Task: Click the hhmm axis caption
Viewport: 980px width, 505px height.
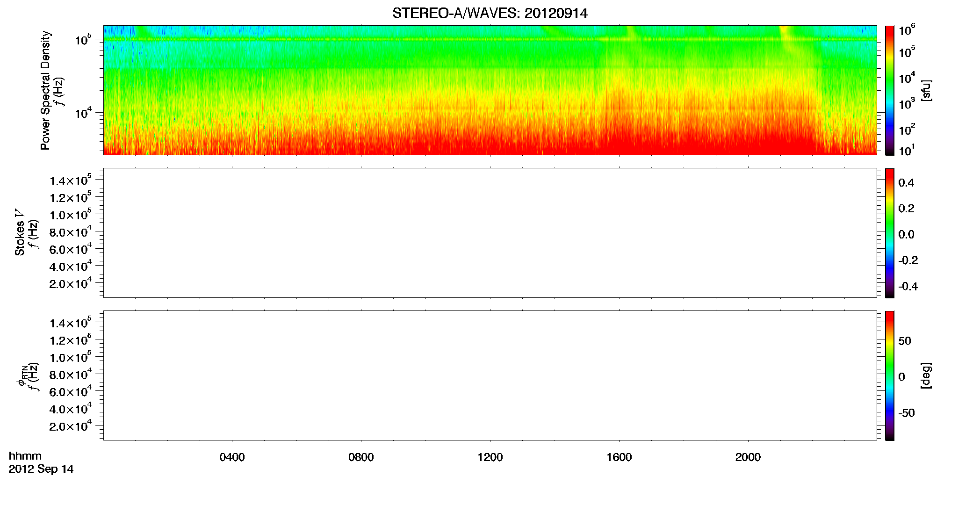Action: [25, 456]
